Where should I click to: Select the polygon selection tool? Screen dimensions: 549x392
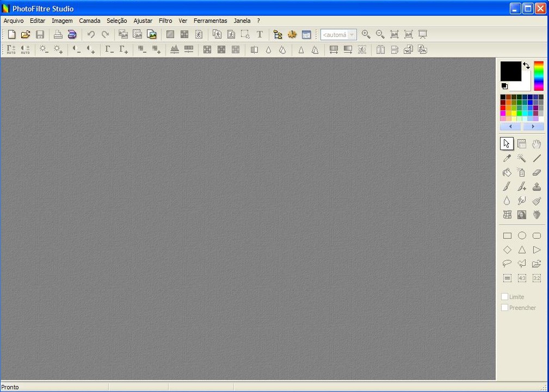(x=522, y=264)
